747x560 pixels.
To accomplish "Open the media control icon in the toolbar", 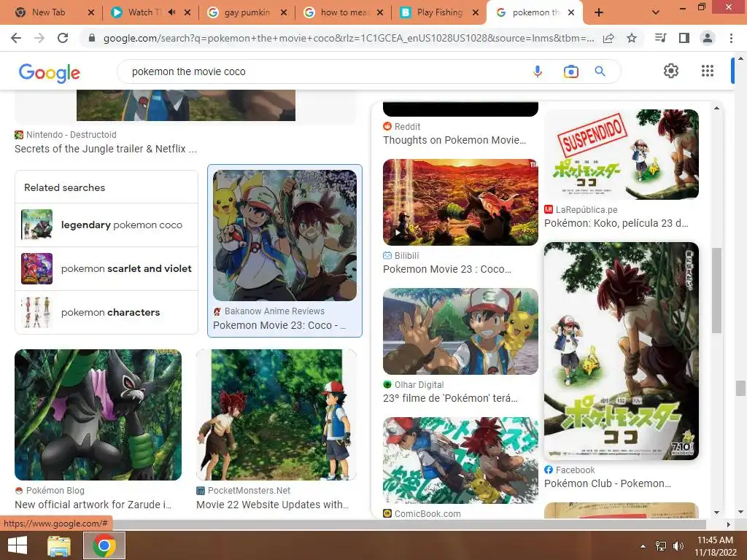I will pos(660,38).
